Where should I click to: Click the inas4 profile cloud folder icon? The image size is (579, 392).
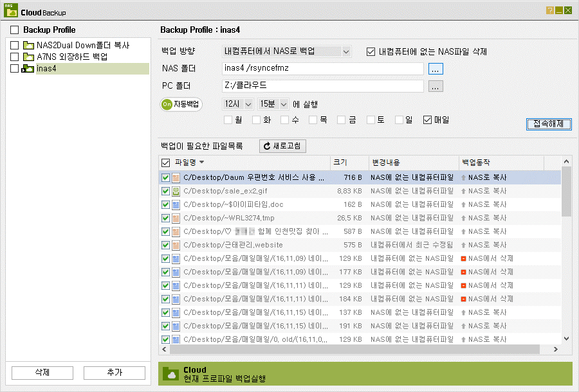(28, 69)
